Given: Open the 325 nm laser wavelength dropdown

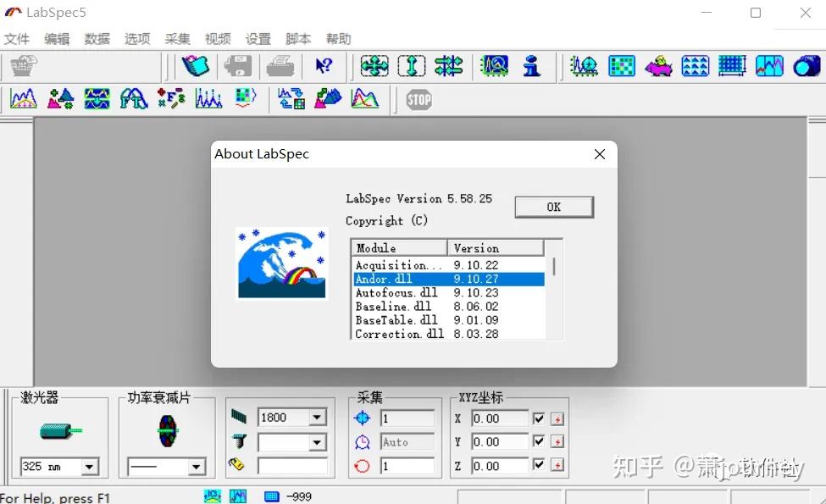Looking at the screenshot, I should tap(89, 466).
